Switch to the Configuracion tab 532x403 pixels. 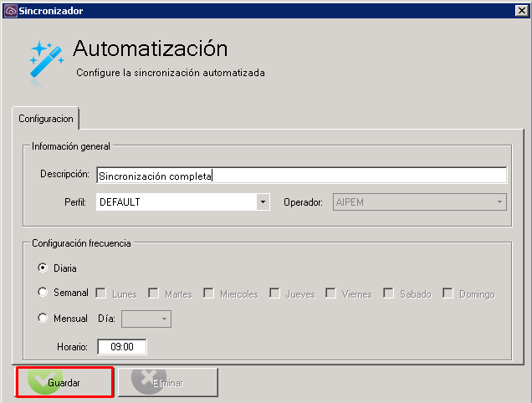[x=46, y=119]
